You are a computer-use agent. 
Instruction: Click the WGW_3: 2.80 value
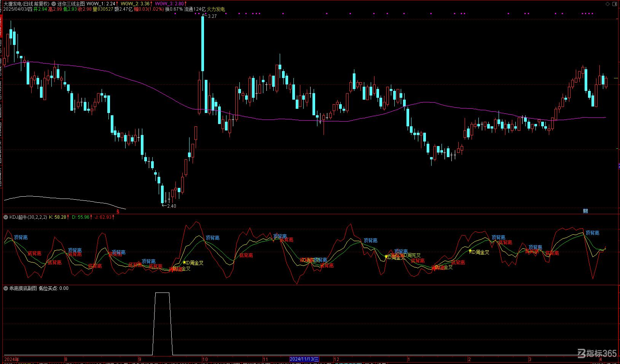pyautogui.click(x=169, y=4)
